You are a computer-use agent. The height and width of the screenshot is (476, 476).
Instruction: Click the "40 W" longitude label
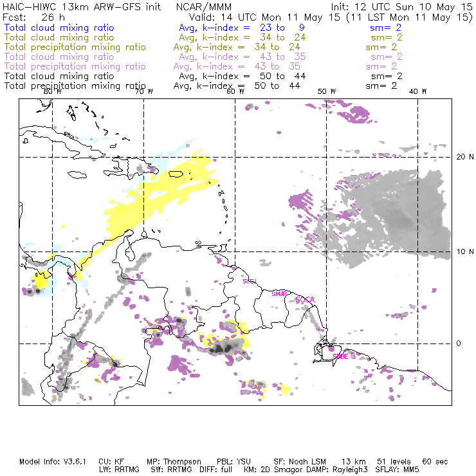[x=418, y=91]
